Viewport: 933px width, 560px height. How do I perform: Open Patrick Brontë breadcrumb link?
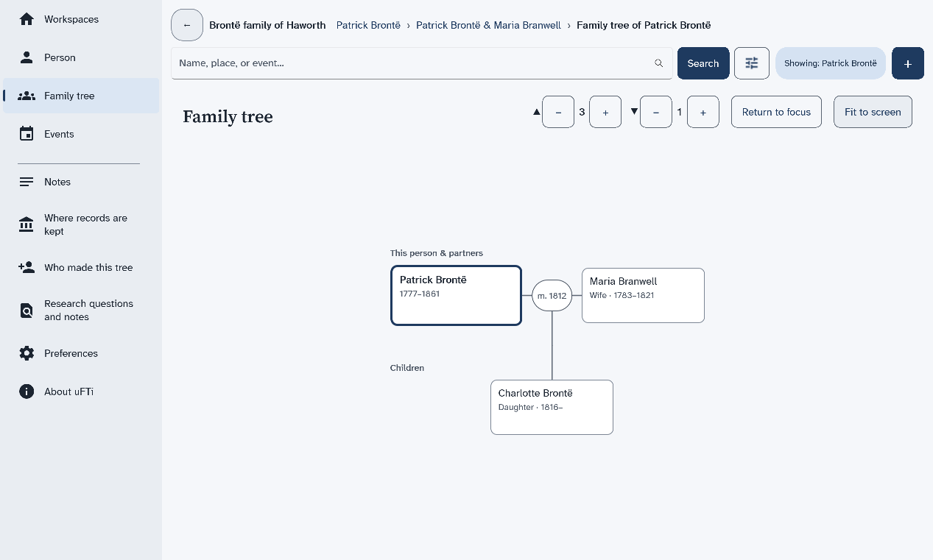368,25
